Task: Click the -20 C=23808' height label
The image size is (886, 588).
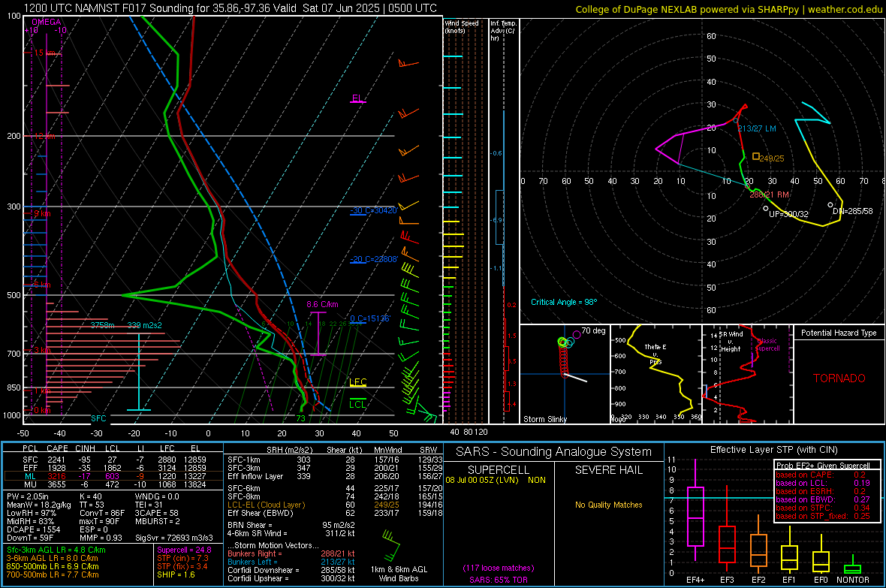Action: click(373, 260)
